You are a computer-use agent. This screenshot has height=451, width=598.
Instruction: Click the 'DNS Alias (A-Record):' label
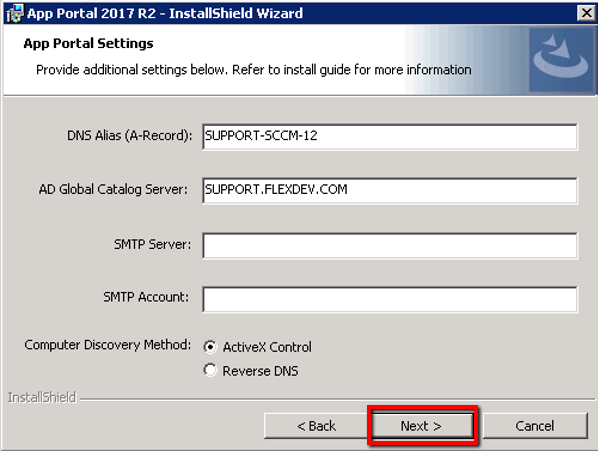coord(130,136)
